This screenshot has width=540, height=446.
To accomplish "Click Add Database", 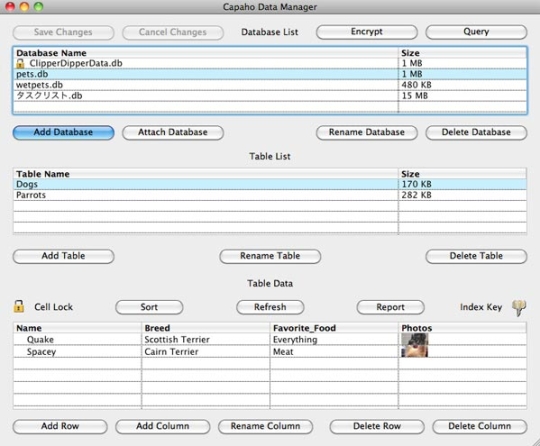I will pyautogui.click(x=63, y=132).
